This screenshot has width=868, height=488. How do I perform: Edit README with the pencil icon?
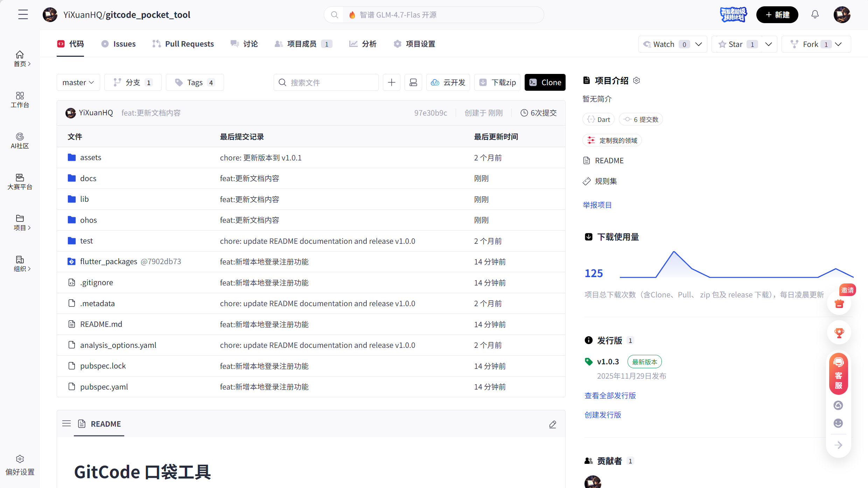[553, 425]
